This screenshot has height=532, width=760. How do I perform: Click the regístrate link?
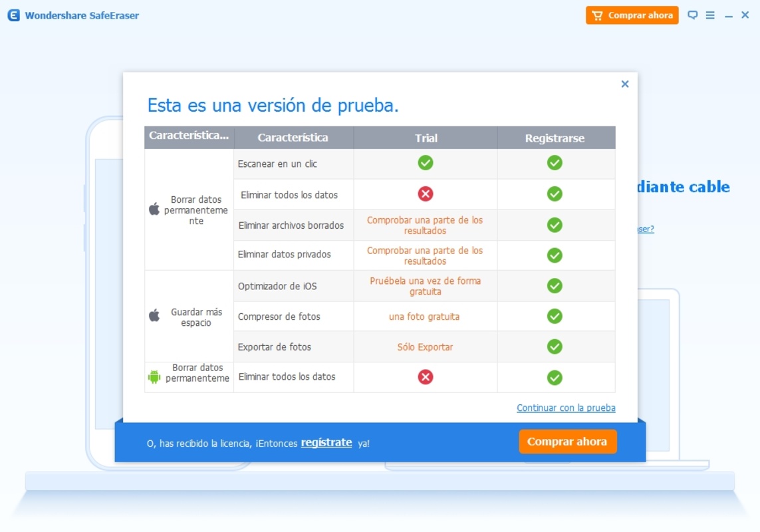point(326,442)
